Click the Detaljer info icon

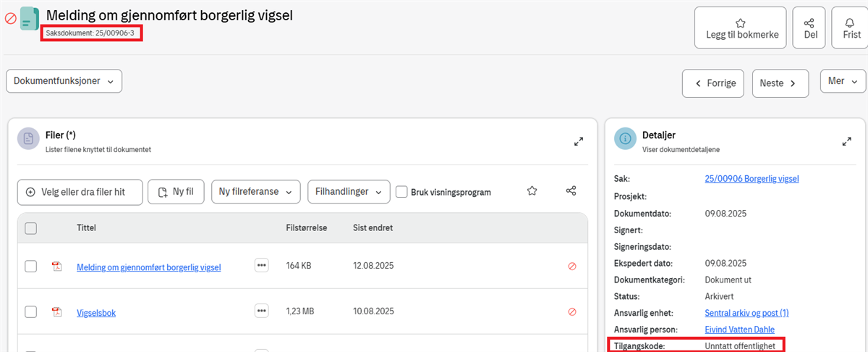625,139
